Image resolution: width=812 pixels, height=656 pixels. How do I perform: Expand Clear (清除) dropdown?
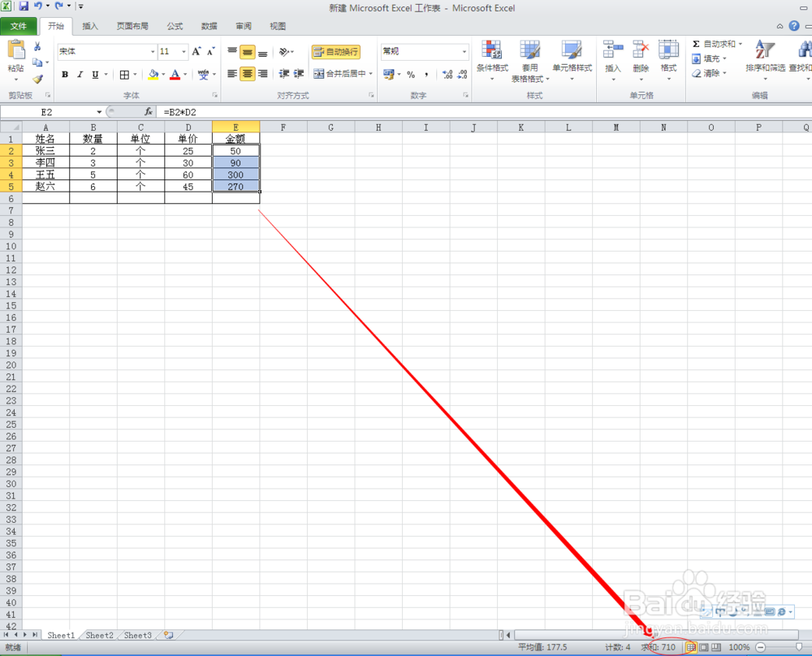pyautogui.click(x=724, y=73)
